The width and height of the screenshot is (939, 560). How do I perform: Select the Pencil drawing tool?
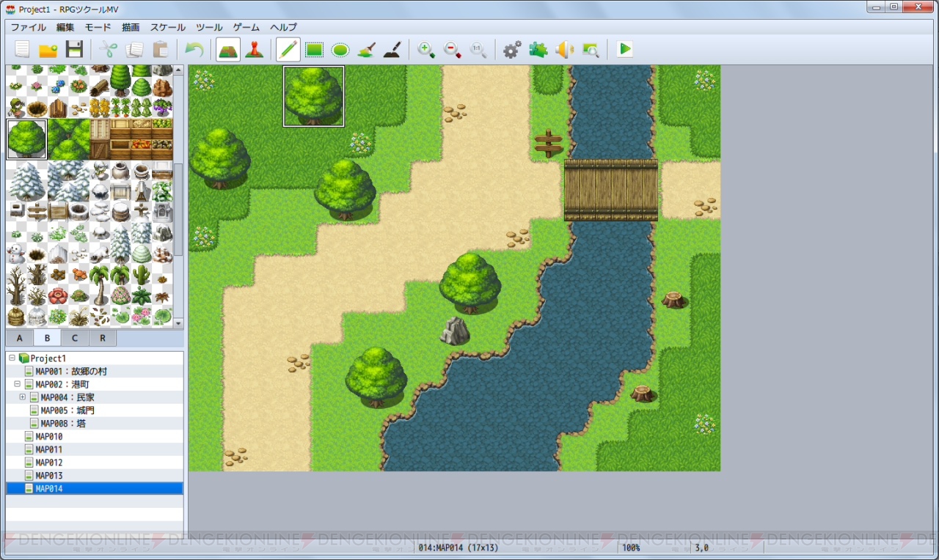288,49
